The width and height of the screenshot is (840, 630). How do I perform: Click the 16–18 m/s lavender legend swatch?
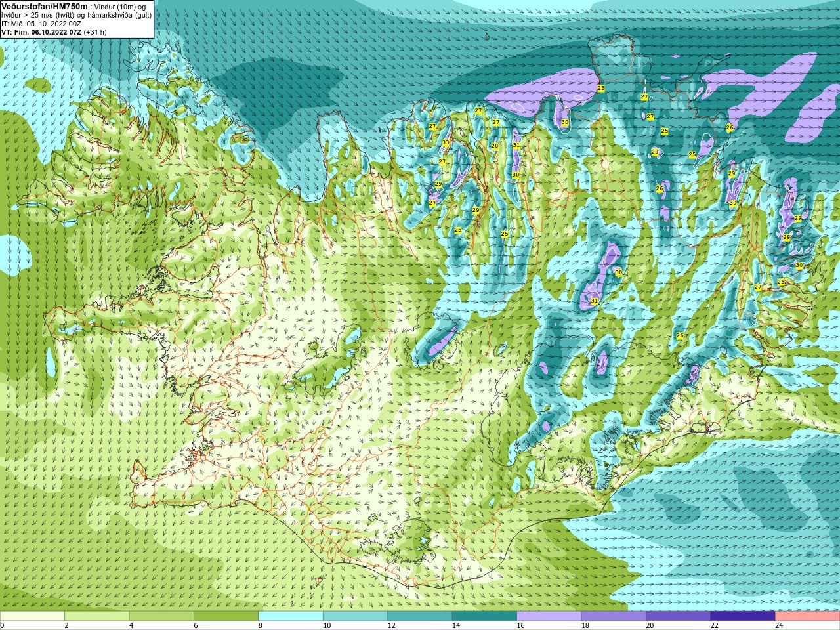point(549,616)
